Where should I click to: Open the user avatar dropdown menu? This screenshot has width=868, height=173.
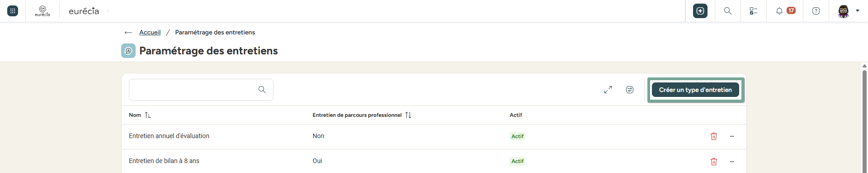(x=849, y=11)
